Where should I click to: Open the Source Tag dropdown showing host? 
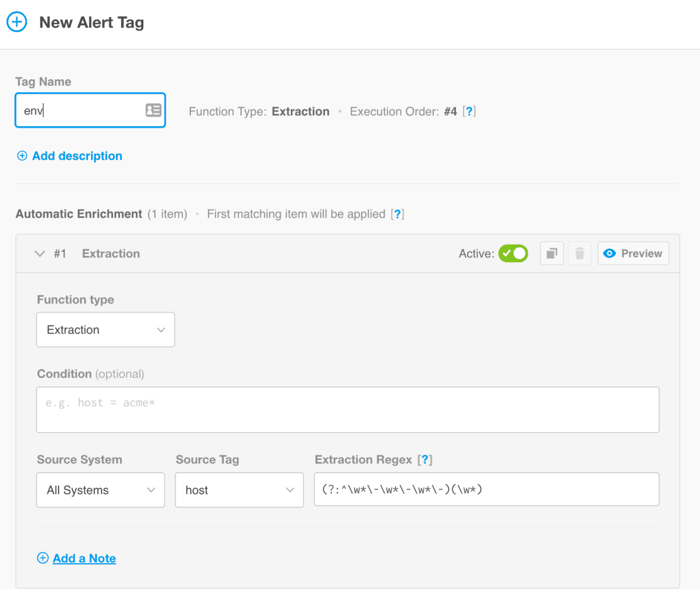click(239, 490)
